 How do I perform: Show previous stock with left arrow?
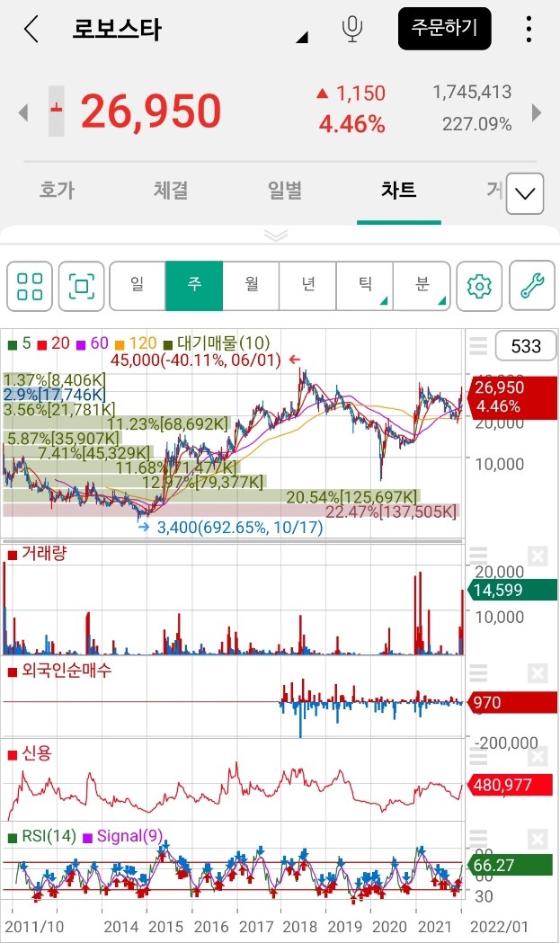pyautogui.click(x=23, y=112)
